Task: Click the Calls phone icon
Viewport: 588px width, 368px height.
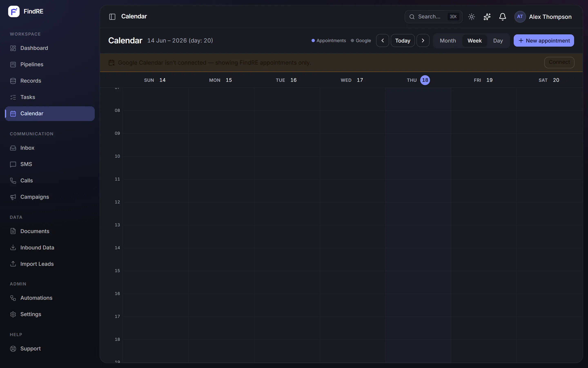Action: 13,181
